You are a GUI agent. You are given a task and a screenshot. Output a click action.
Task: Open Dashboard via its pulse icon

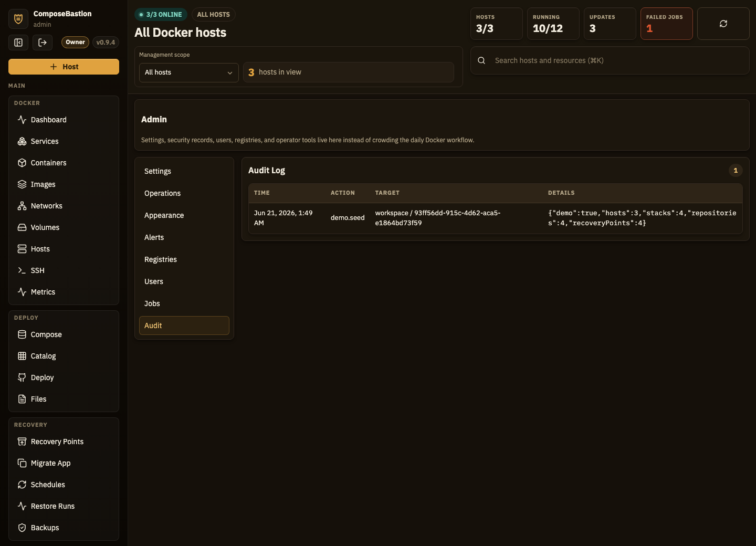22,120
